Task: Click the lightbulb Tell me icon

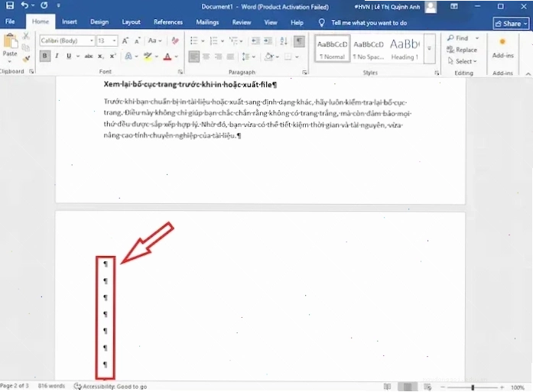Action: coord(321,23)
